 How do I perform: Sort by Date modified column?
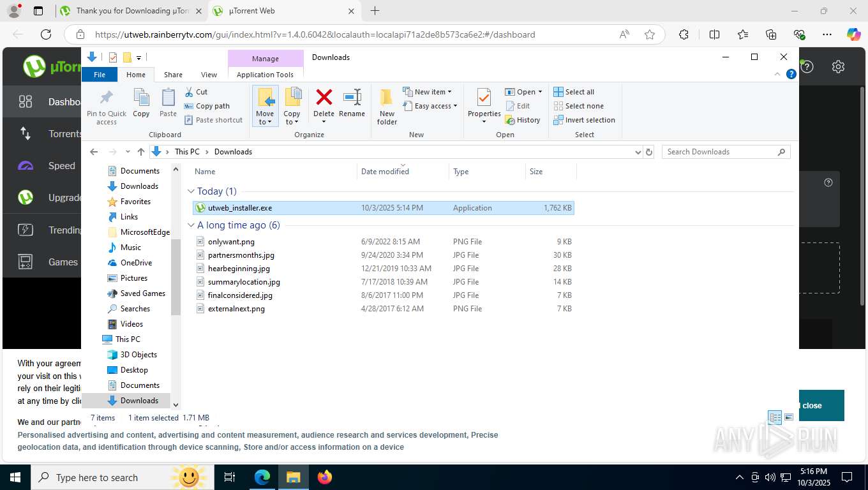pos(403,172)
